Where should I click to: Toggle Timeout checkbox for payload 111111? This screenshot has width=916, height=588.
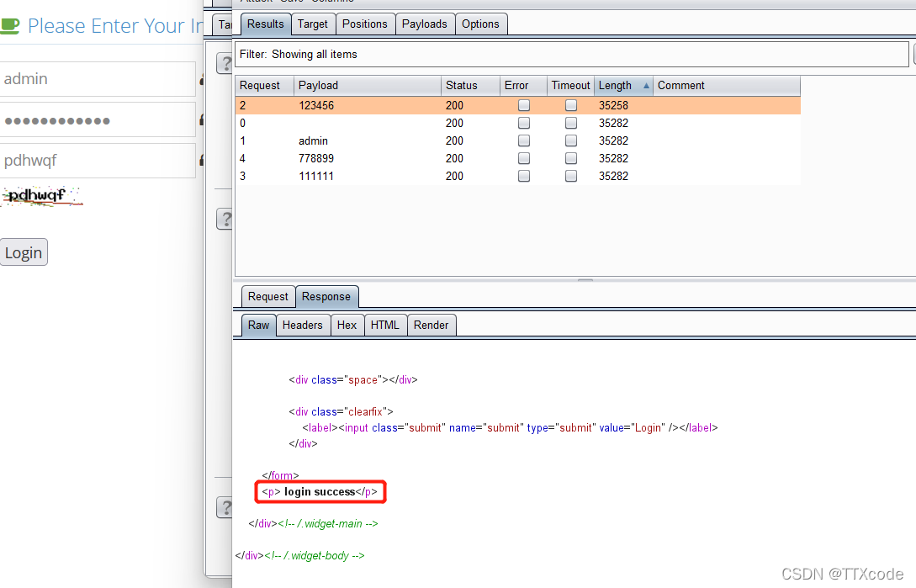pos(571,176)
